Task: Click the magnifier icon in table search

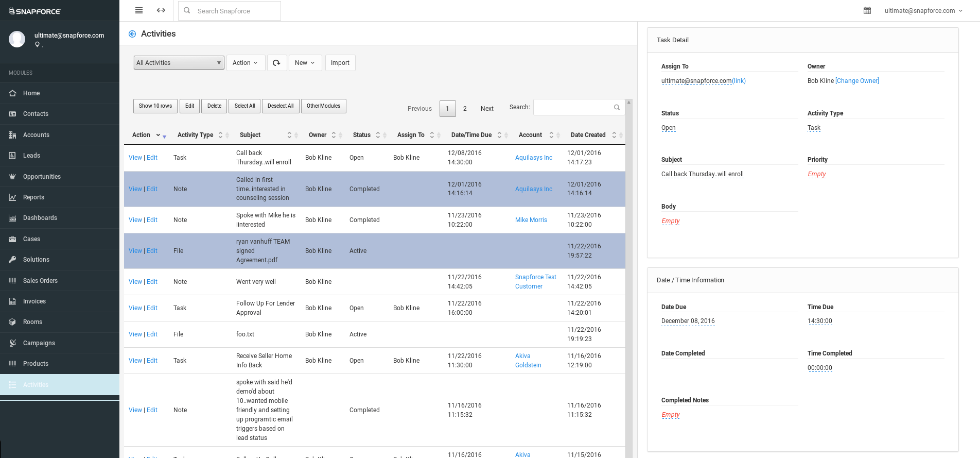Action: 617,107
